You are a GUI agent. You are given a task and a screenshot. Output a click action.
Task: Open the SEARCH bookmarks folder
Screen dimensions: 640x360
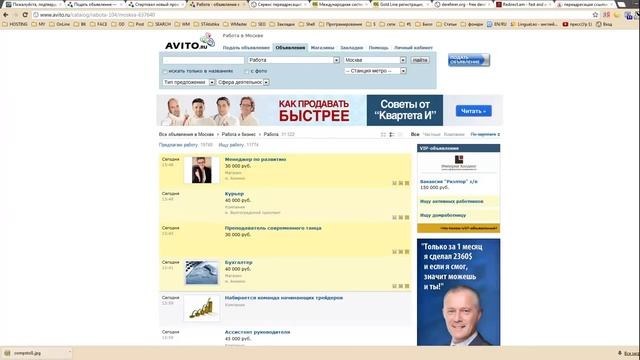pos(159,24)
